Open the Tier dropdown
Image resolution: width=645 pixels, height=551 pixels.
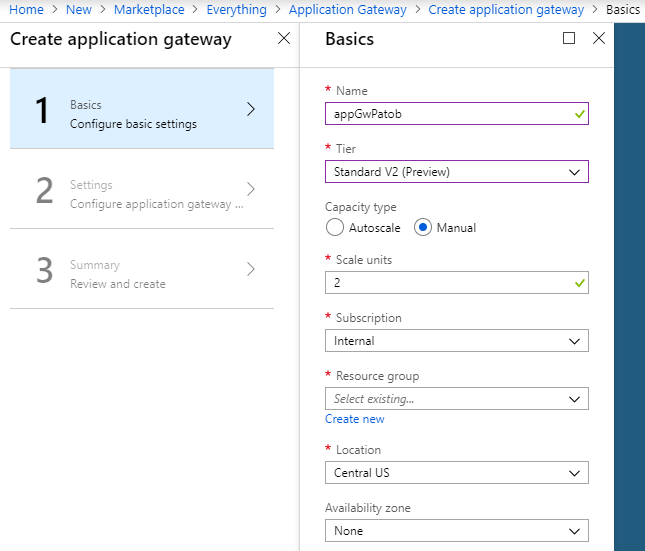click(x=457, y=171)
